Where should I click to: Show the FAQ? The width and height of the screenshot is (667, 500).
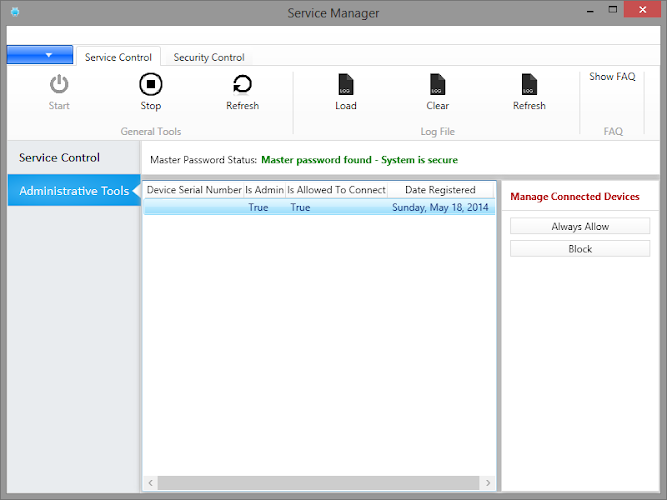click(612, 77)
